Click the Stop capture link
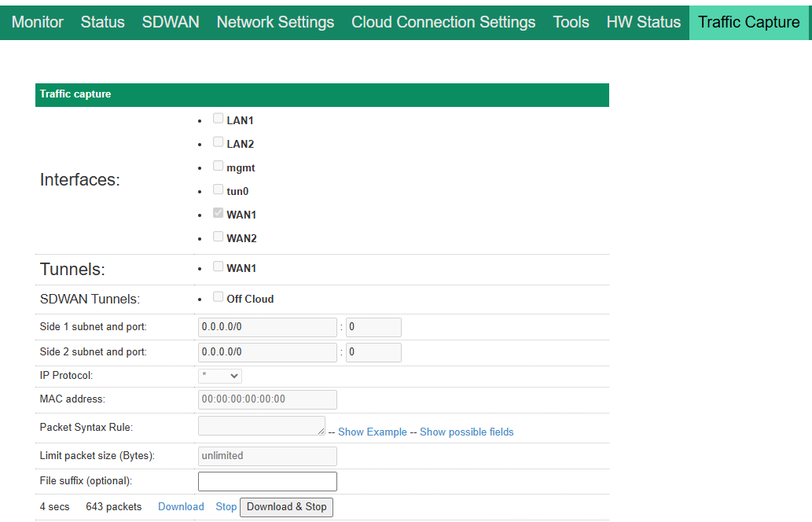812x522 pixels. tap(226, 507)
